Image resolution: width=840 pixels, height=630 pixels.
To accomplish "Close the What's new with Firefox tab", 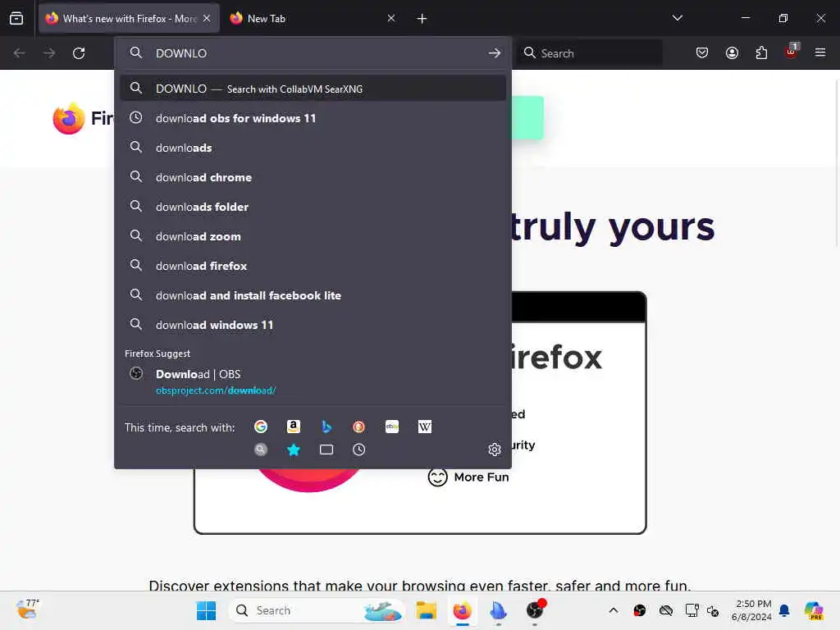I will [207, 18].
